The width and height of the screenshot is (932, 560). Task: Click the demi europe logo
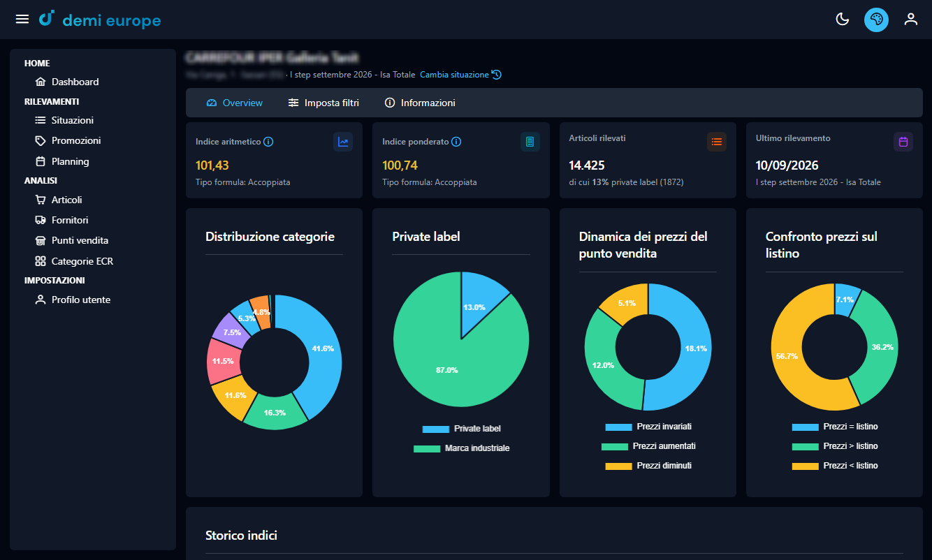pyautogui.click(x=100, y=20)
